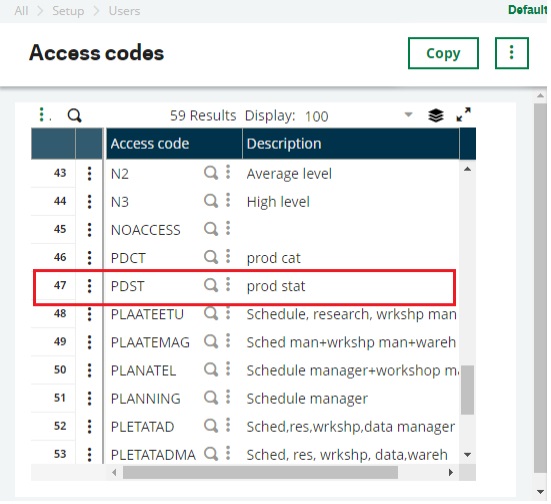Click the grid search magnifier icon
Viewport: 551px width, 504px height.
[x=74, y=115]
